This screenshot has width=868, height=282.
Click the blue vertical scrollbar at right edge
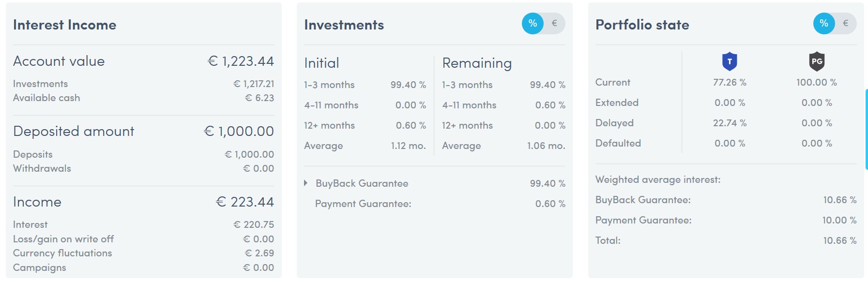(x=866, y=129)
